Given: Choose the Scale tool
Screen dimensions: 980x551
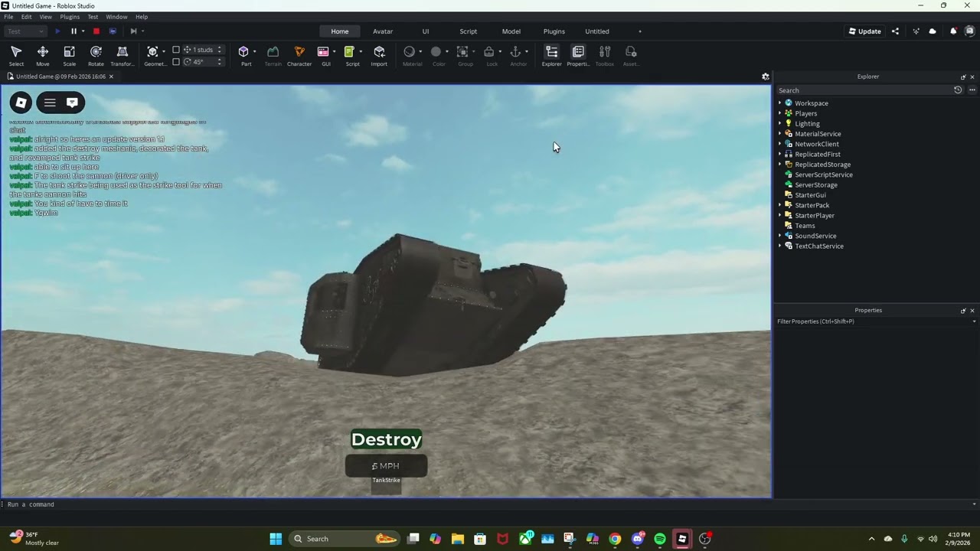Looking at the screenshot, I should [69, 55].
